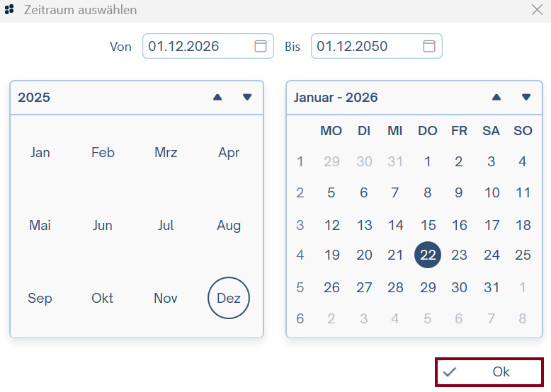Select day 15 in the January calendar
The width and height of the screenshot is (551, 392).
428,225
